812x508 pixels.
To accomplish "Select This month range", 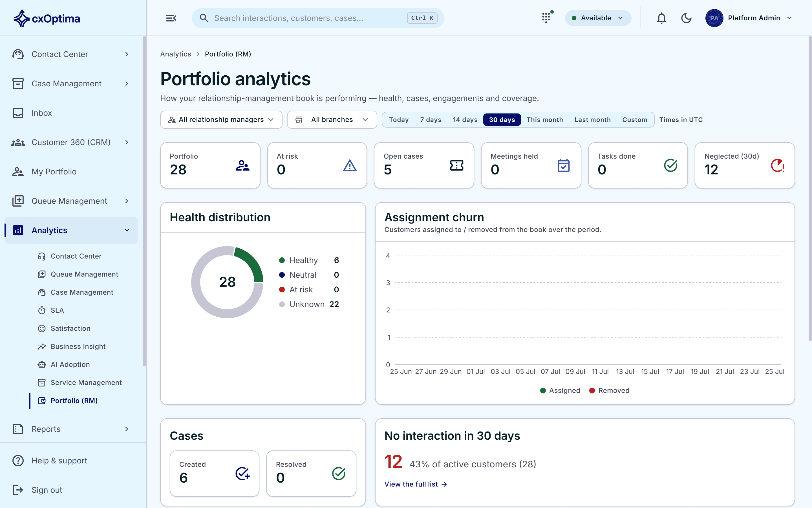I will 545,120.
